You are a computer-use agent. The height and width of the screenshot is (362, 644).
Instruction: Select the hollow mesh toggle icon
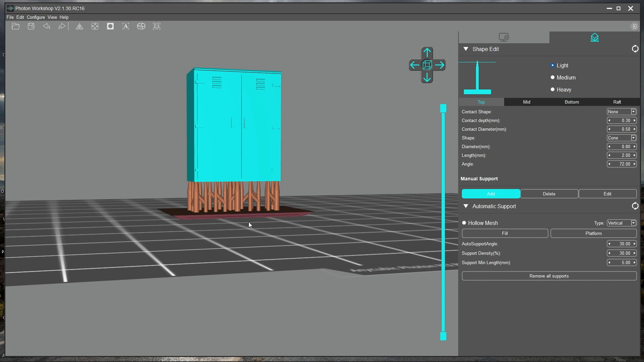465,223
